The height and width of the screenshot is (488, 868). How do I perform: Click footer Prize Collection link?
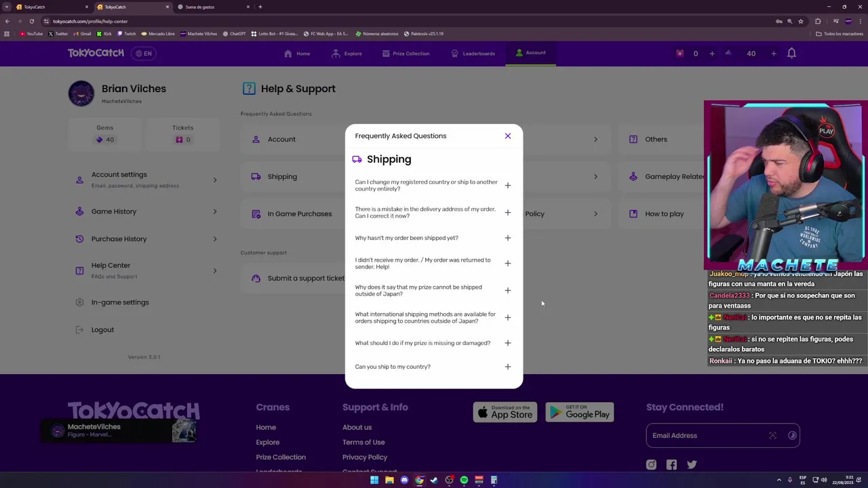[281, 457]
